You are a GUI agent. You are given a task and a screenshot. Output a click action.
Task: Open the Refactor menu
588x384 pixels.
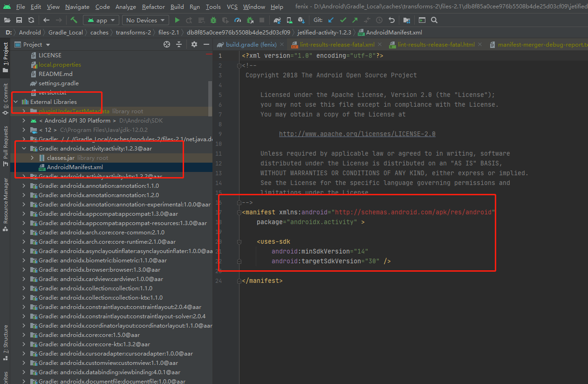click(153, 7)
